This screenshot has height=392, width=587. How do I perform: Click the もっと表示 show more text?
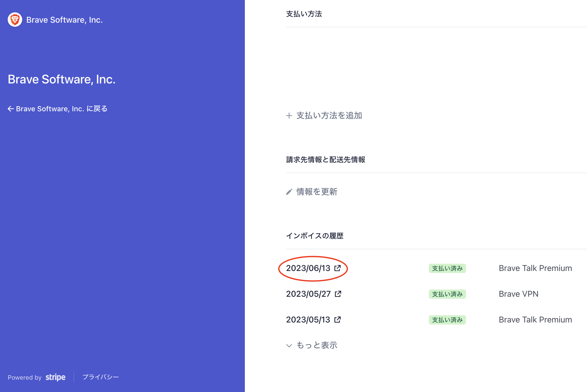317,345
